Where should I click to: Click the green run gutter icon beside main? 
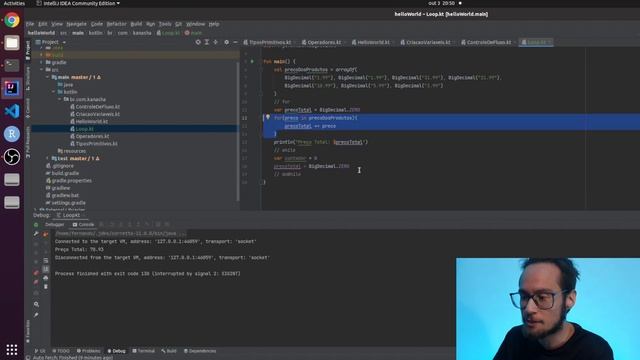252,61
